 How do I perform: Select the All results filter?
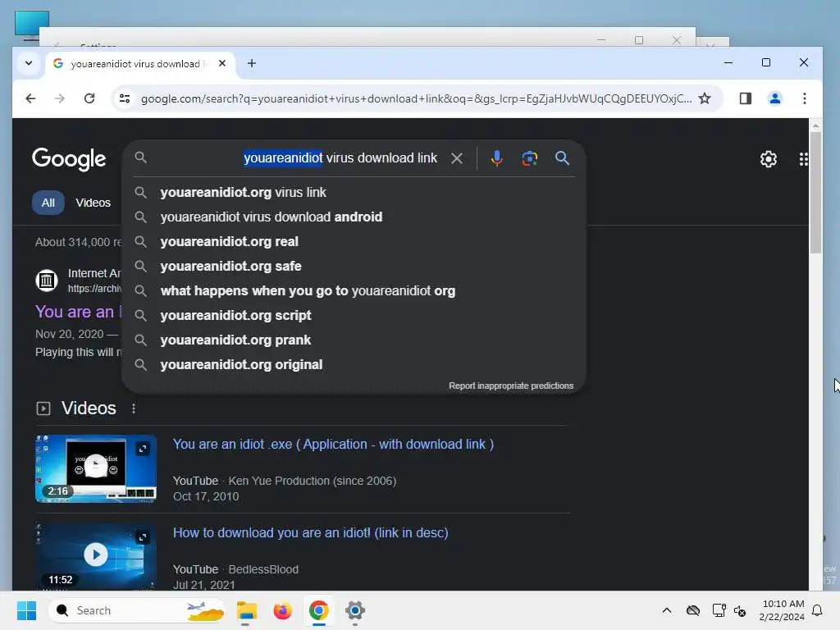click(x=48, y=203)
